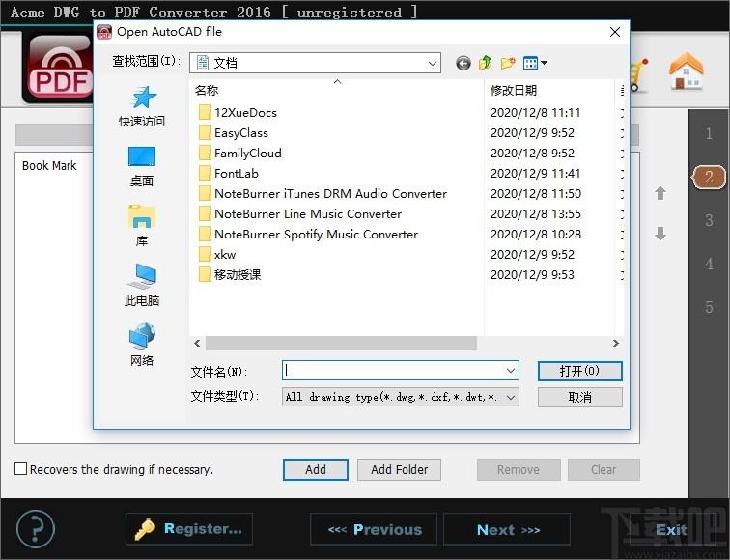730x560 pixels.
Task: Select NoteBurner Line Music Converter folder
Action: pyautogui.click(x=299, y=214)
